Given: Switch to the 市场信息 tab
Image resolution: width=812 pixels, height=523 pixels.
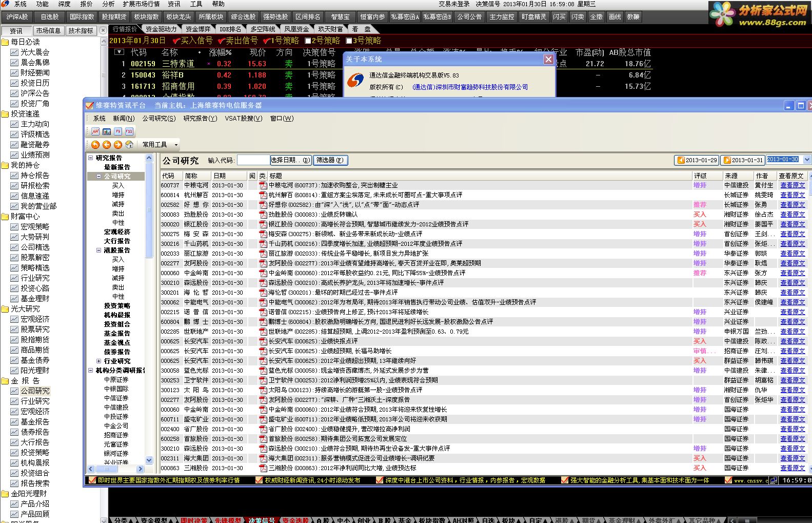Looking at the screenshot, I should pos(48,31).
